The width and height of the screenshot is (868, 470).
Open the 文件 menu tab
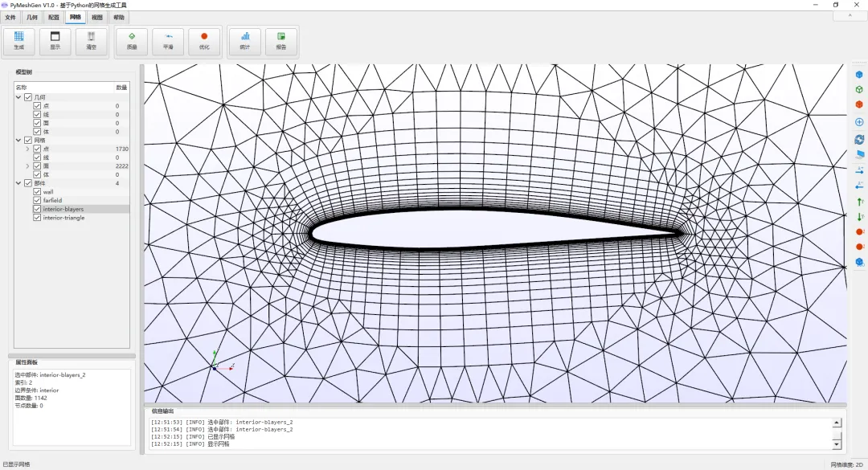(x=10, y=17)
